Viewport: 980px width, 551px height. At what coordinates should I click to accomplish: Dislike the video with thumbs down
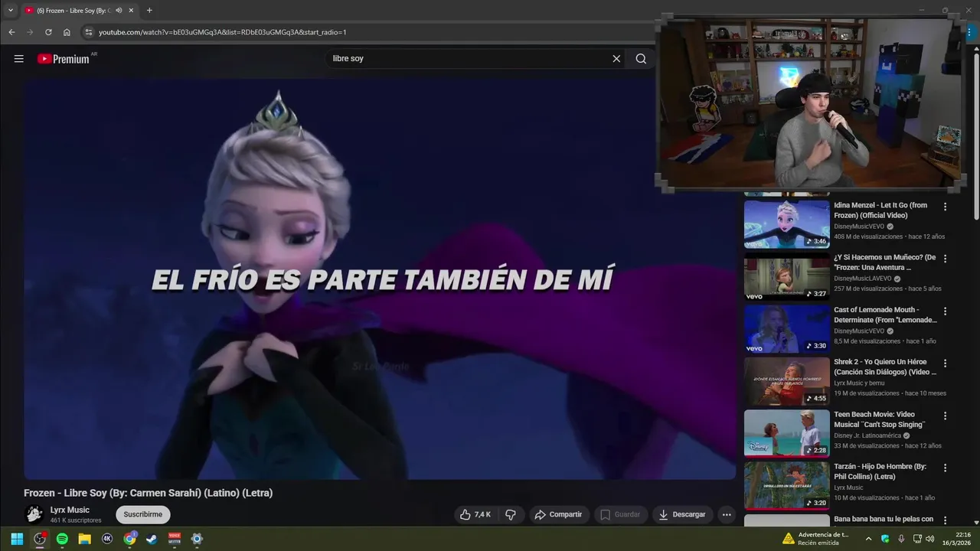pos(511,514)
